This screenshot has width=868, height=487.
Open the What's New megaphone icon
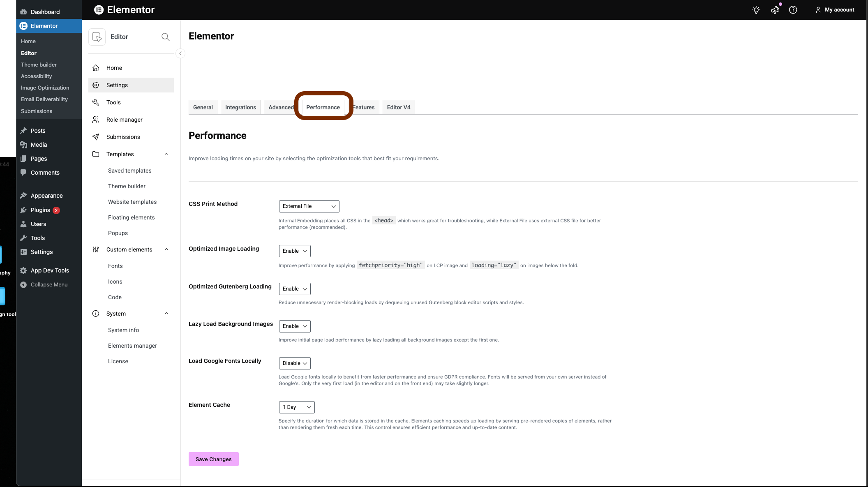(775, 10)
